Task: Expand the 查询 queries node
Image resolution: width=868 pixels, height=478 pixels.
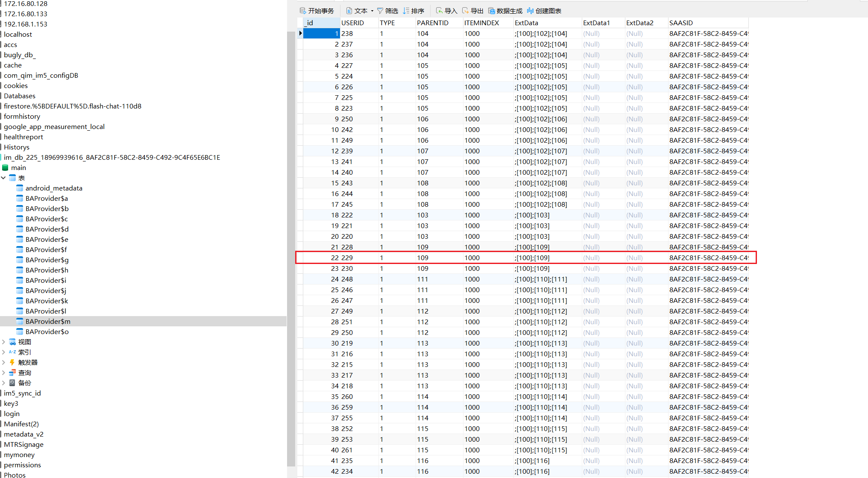Action: (x=3, y=372)
